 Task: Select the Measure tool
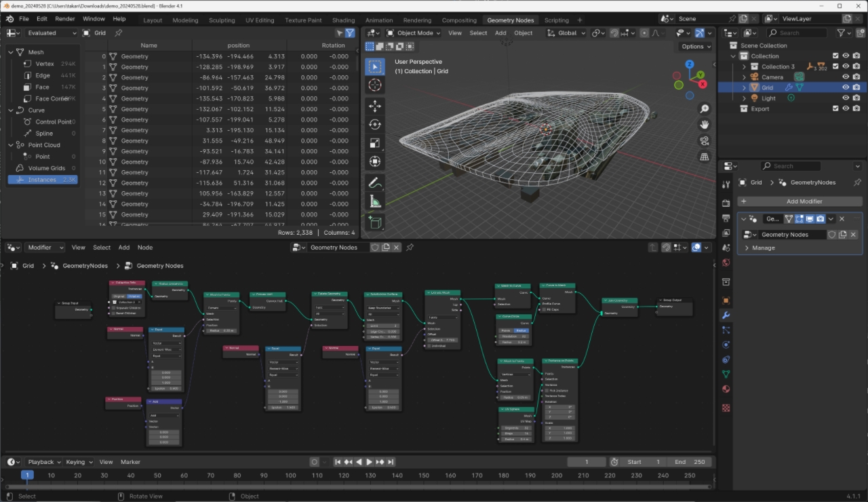pyautogui.click(x=375, y=201)
